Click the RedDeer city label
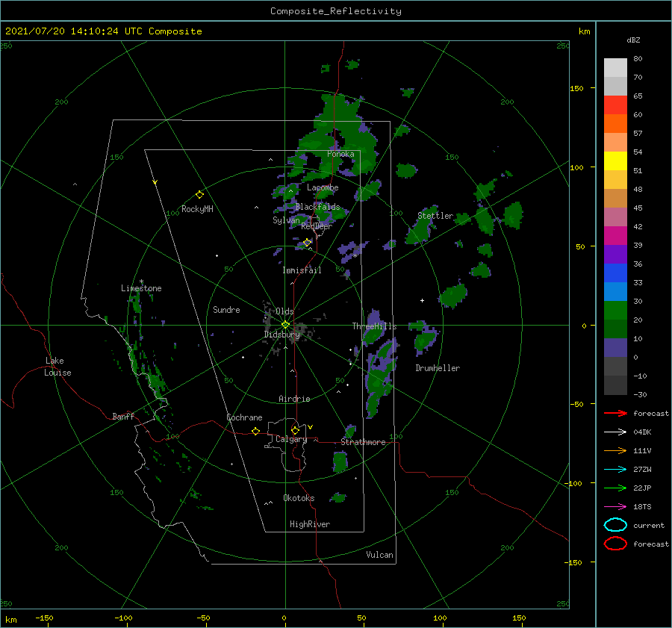 [x=317, y=226]
